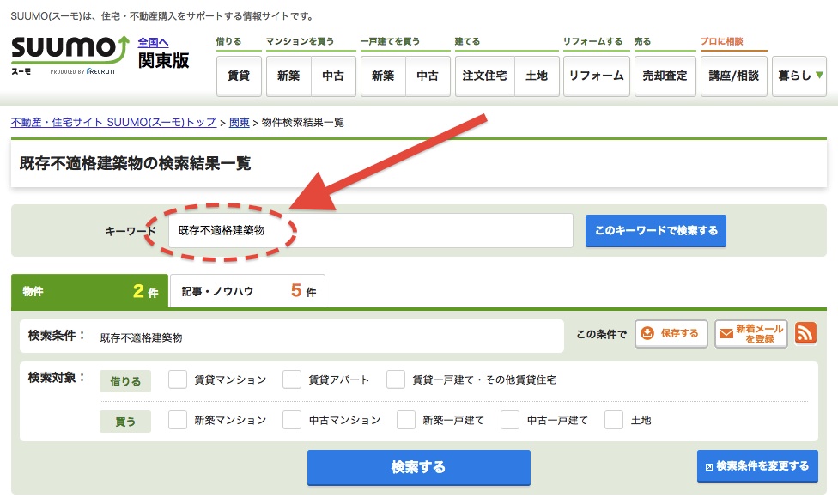The width and height of the screenshot is (838, 504).
Task: Tick the 土地 checkbox
Action: pyautogui.click(x=614, y=420)
